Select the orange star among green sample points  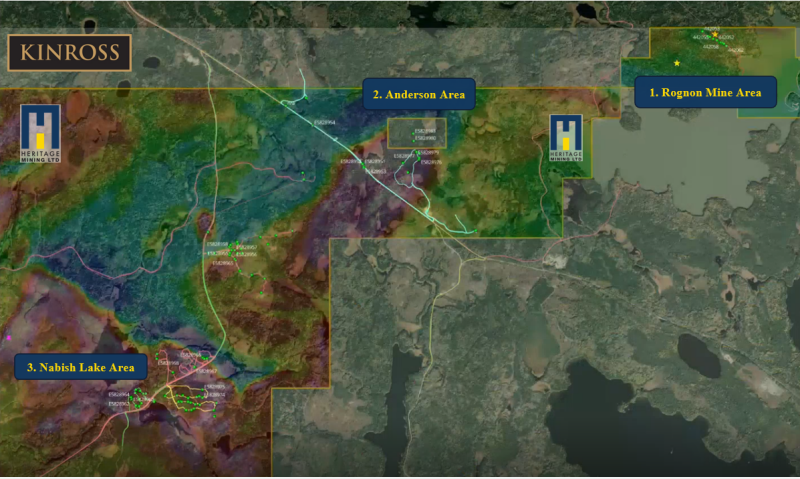[715, 34]
